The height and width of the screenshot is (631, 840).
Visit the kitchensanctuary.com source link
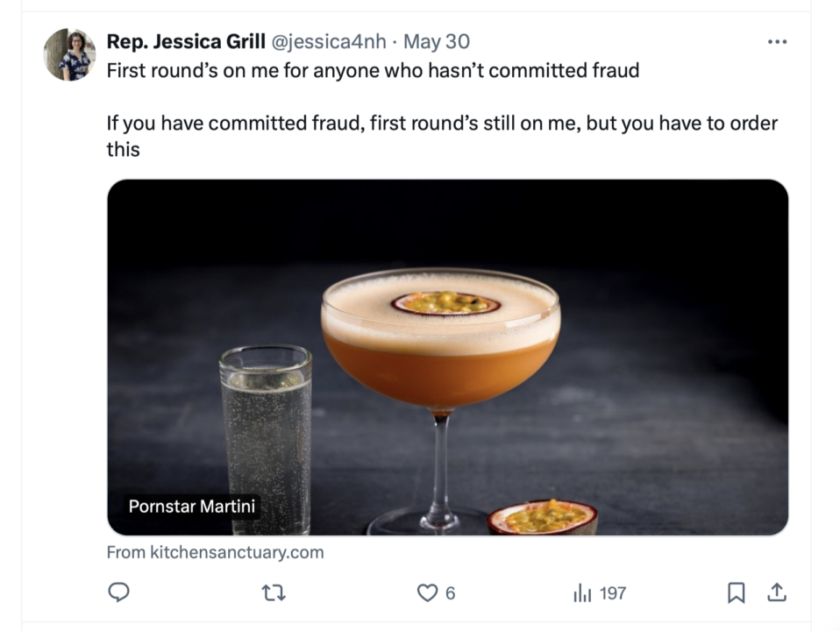(215, 552)
